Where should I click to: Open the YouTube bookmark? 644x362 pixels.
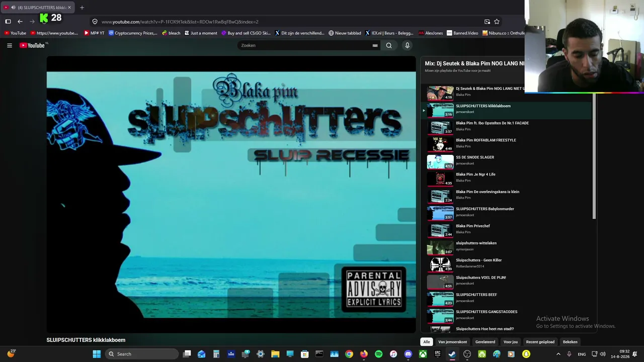15,33
